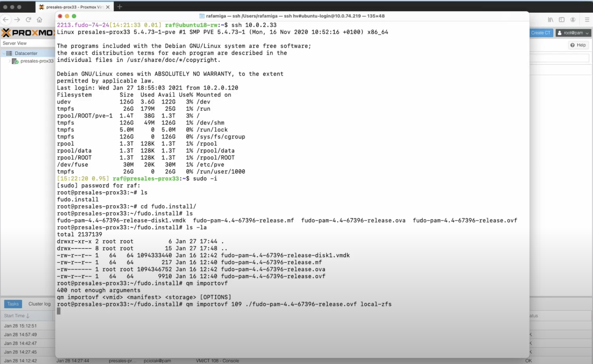
Task: Click the Create CT button
Action: 541,32
